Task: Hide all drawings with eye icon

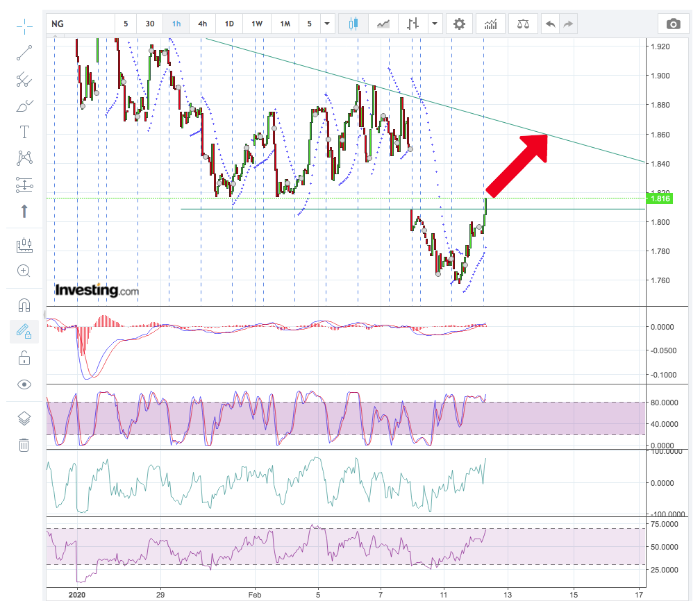Action: [x=24, y=384]
